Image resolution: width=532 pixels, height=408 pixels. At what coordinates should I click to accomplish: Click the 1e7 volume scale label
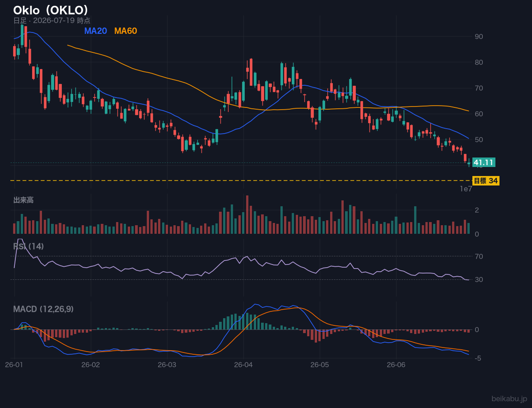466,189
